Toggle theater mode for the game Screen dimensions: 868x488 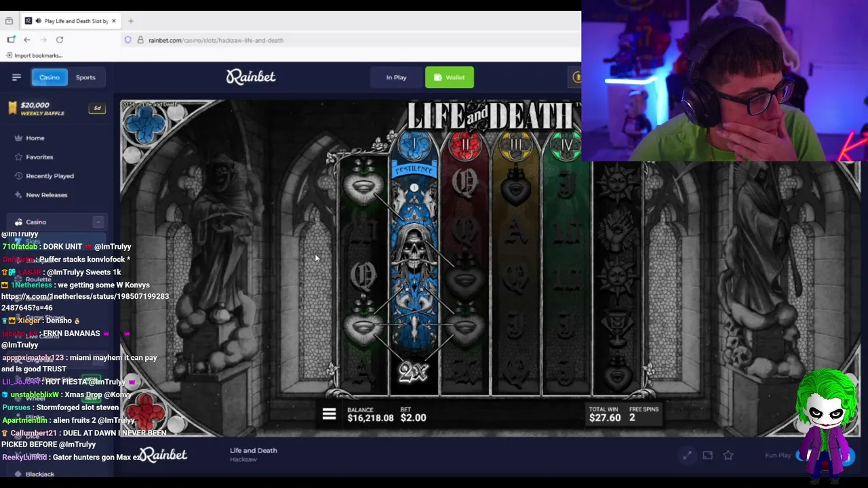coord(707,455)
